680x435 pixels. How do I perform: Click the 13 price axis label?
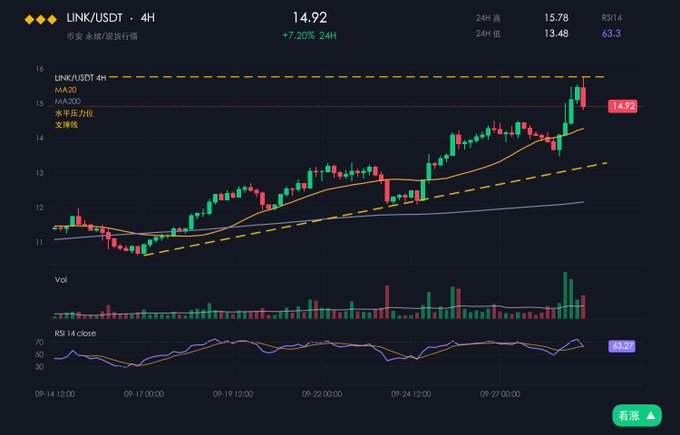pos(40,173)
